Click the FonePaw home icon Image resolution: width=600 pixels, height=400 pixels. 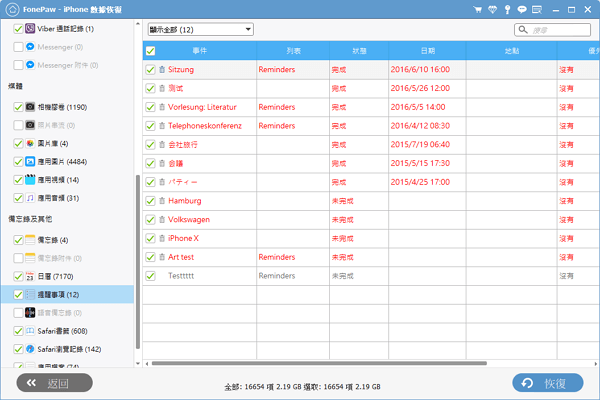(x=12, y=10)
